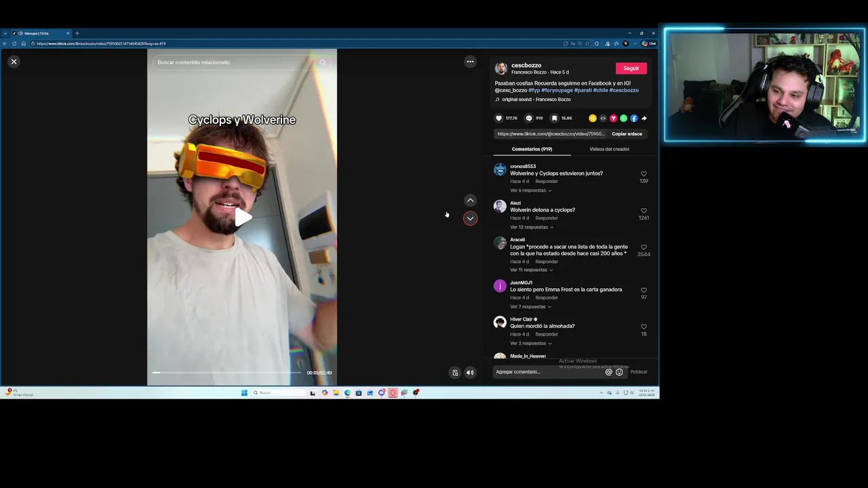Reply to cronos8553 with Responder
Screen dimensions: 868x488
(547, 182)
